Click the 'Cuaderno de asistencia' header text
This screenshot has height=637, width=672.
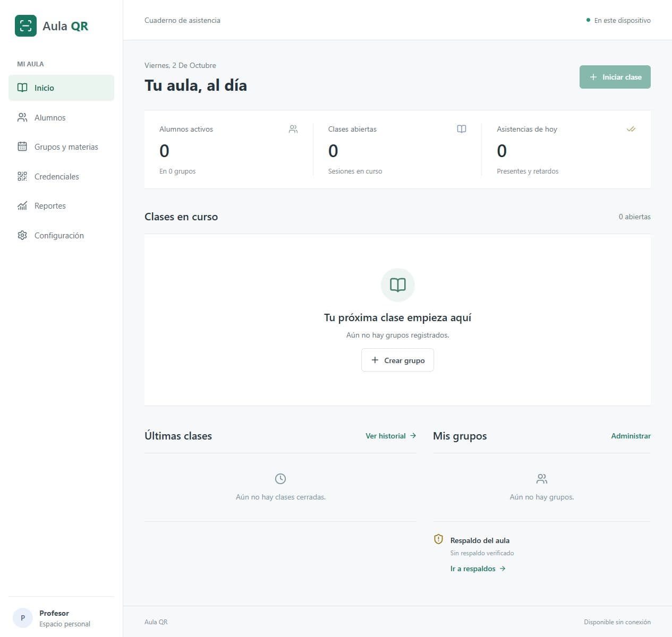(x=182, y=20)
